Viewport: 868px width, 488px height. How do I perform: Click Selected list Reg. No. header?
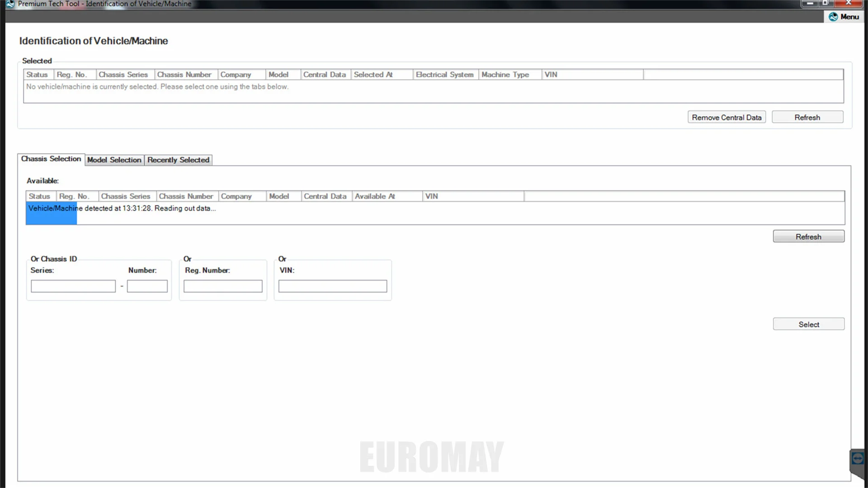pyautogui.click(x=75, y=75)
